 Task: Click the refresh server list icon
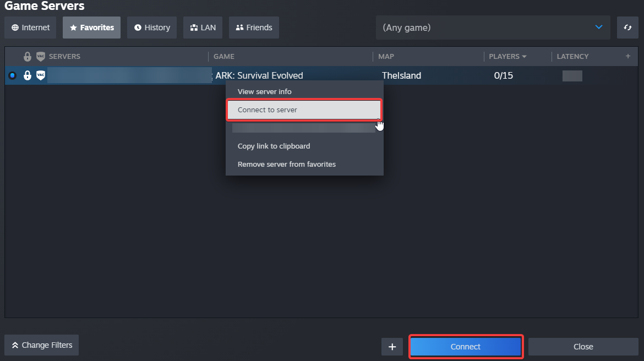[627, 28]
